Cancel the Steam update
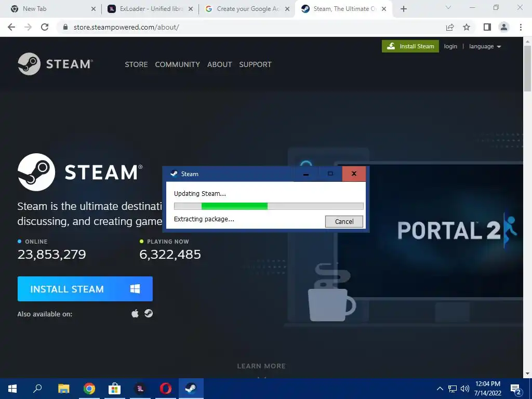This screenshot has height=399, width=532. pyautogui.click(x=344, y=221)
